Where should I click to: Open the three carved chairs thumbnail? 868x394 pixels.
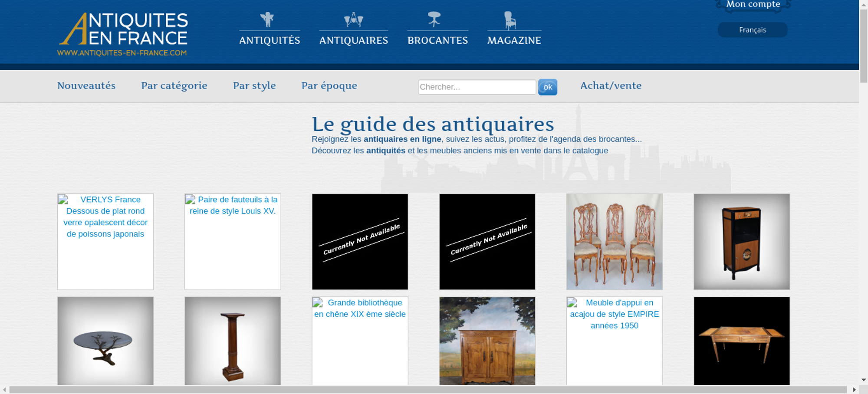pyautogui.click(x=614, y=242)
